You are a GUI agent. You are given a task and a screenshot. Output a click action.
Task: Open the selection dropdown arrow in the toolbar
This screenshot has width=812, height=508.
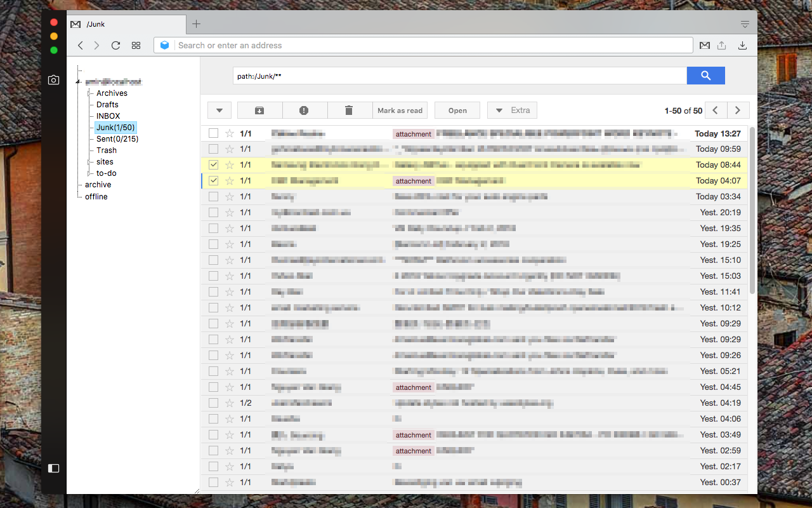point(219,110)
